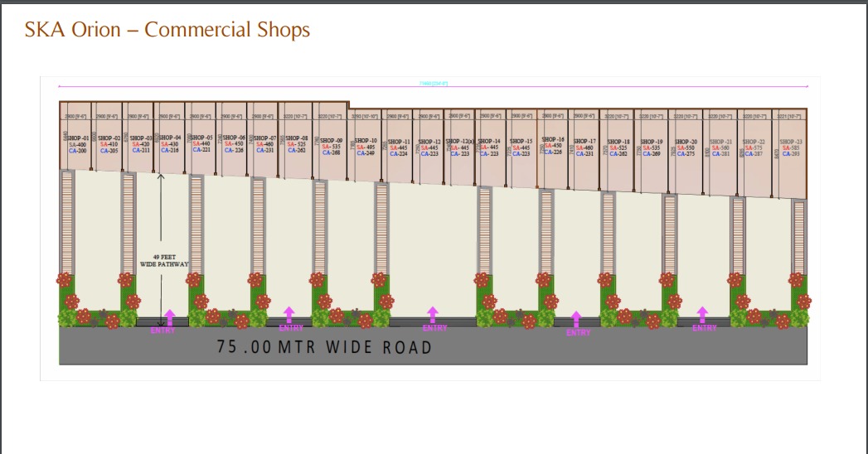The image size is (868, 454).
Task: Click the ENTRY arrow below Shop-04
Action: click(x=170, y=317)
